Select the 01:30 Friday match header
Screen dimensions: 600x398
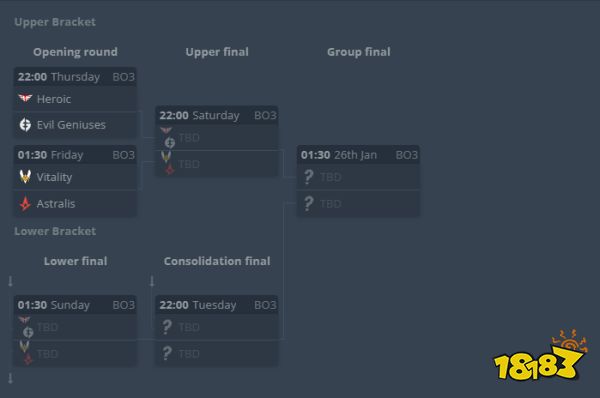click(x=75, y=155)
